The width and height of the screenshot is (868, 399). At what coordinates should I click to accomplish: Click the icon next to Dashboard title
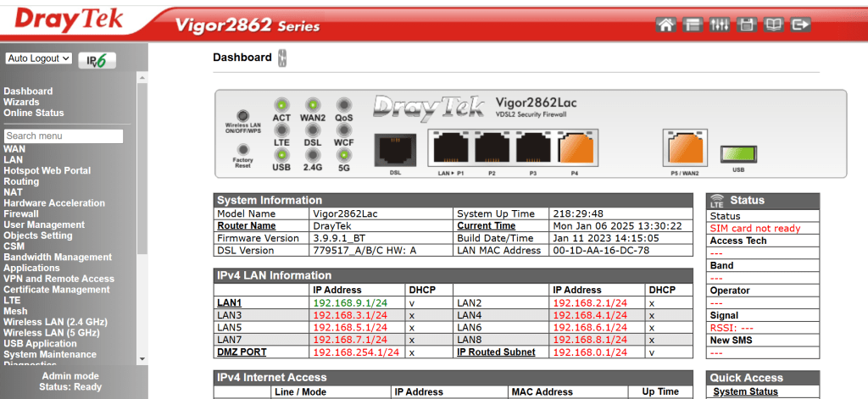point(282,58)
